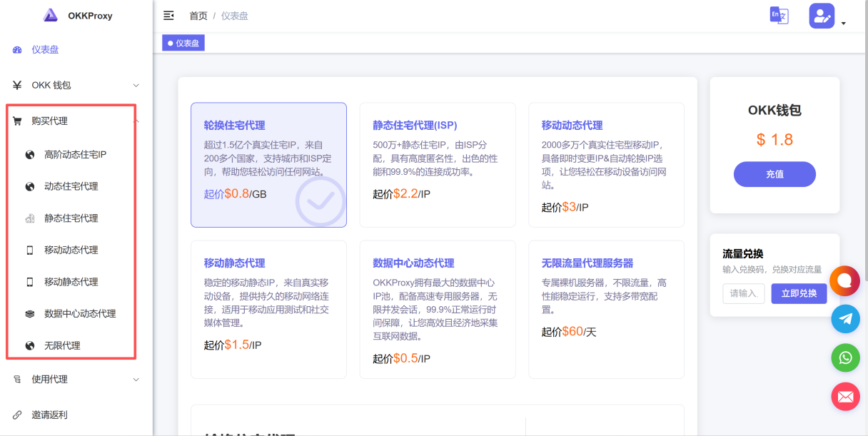Image resolution: width=868 pixels, height=436 pixels.
Task: Click the 首页 breadcrumb link
Action: tap(198, 16)
